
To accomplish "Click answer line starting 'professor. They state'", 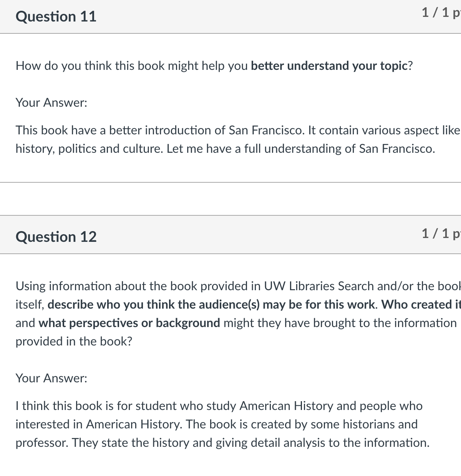I will click(222, 443).
